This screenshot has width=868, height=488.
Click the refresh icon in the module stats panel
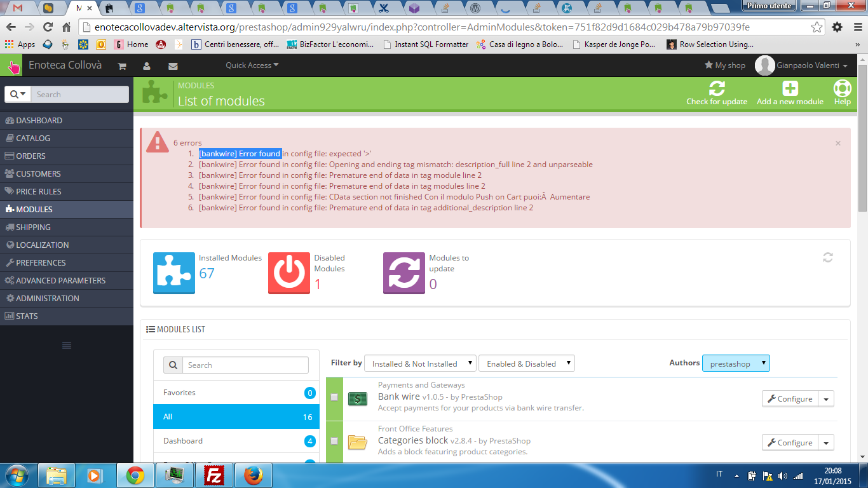(x=827, y=257)
